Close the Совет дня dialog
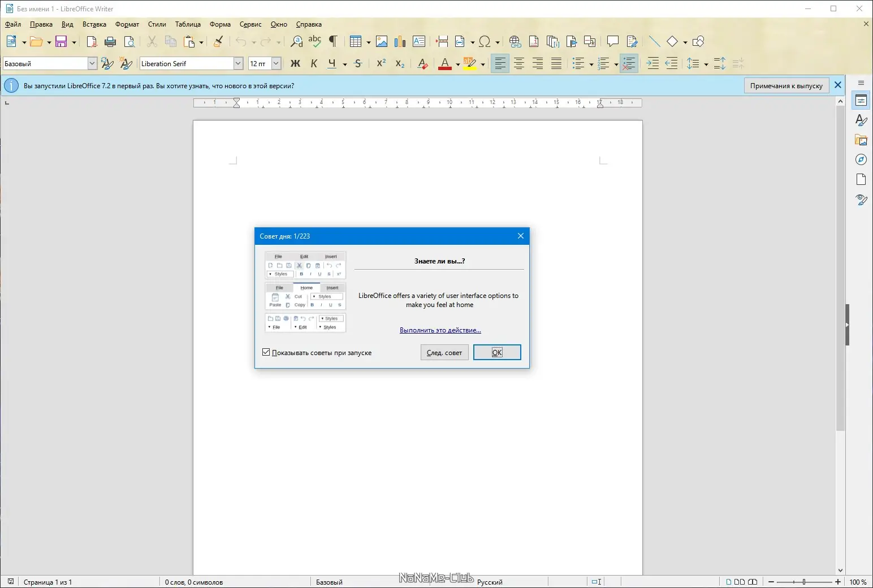 (x=521, y=236)
